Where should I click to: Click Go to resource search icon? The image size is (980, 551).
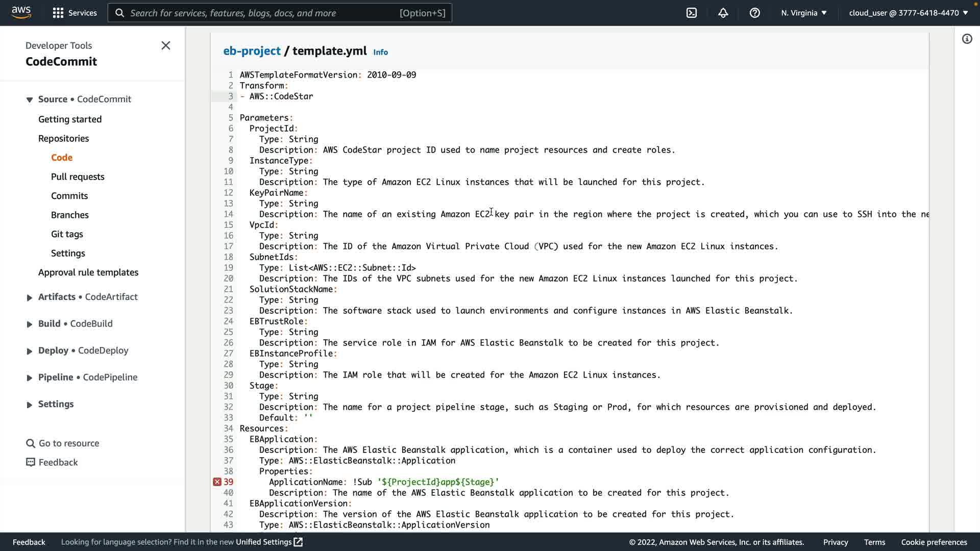point(31,443)
